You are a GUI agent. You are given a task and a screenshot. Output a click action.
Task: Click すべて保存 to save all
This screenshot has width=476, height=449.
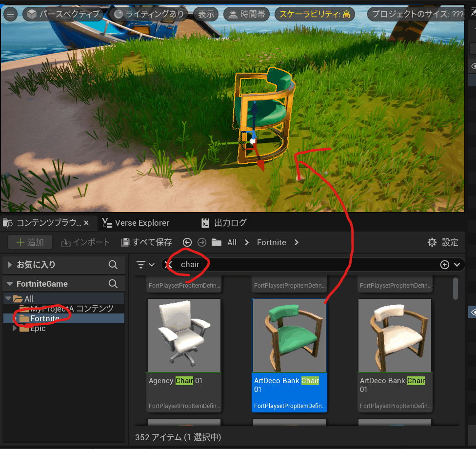point(147,242)
